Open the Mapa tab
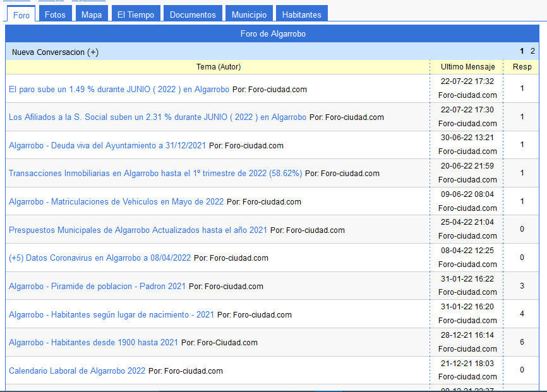The height and width of the screenshot is (392, 547). (92, 15)
